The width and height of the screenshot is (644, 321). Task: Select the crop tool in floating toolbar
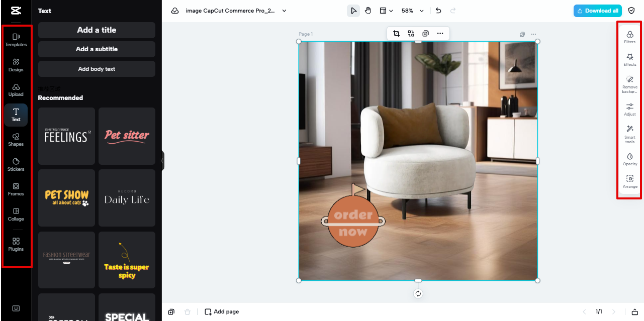(396, 34)
